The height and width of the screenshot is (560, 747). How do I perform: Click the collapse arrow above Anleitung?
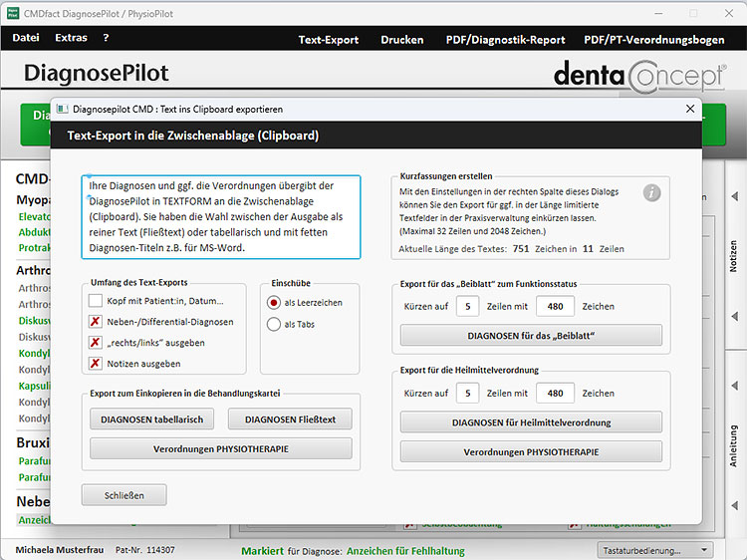coord(735,385)
